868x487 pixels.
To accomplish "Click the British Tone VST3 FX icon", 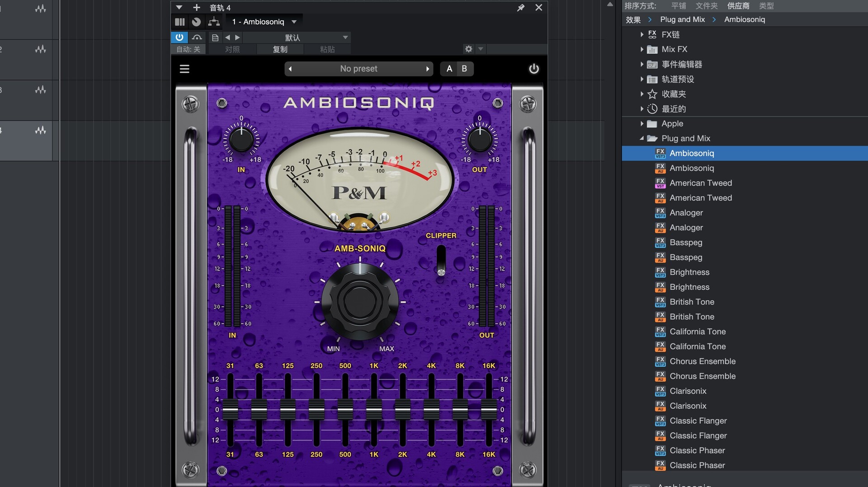I will pos(660,302).
